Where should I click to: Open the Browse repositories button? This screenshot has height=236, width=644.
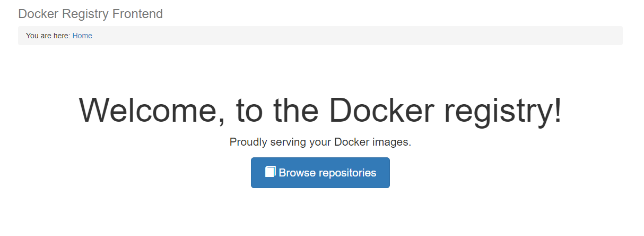click(x=320, y=173)
